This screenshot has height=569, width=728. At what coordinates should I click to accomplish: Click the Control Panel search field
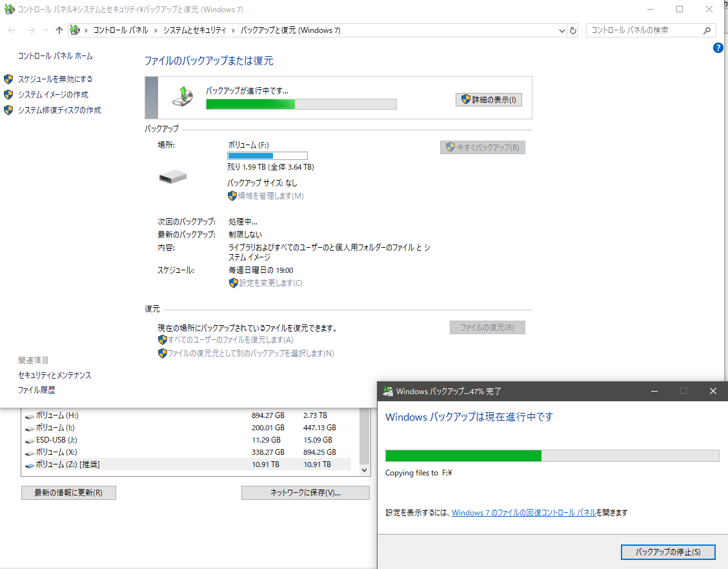[644, 30]
